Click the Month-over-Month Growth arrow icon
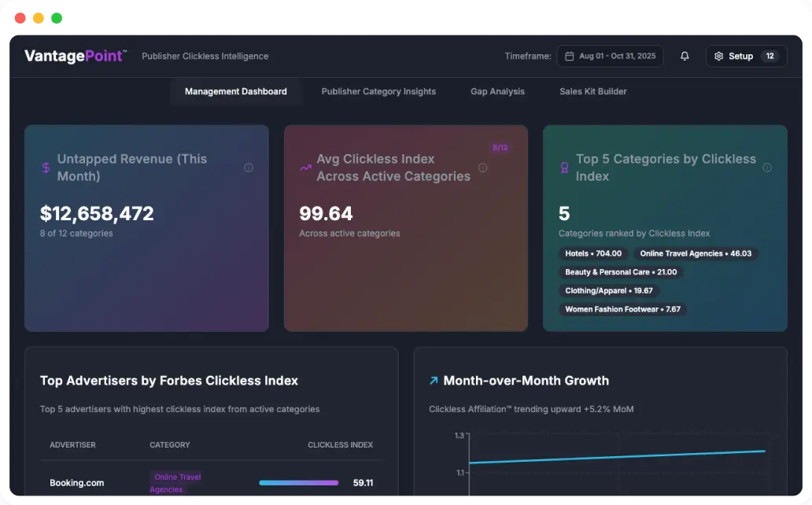This screenshot has height=505, width=812. [434, 381]
